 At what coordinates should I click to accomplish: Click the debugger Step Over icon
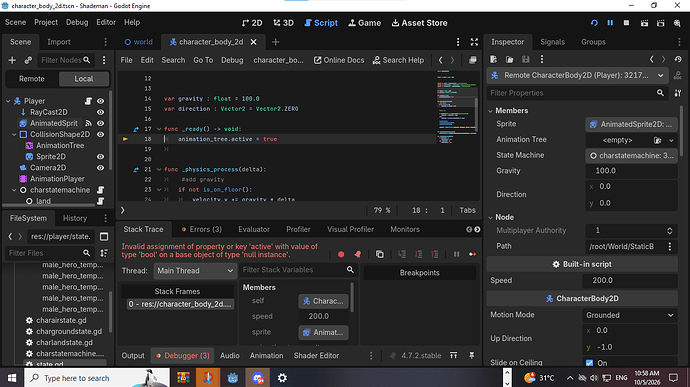418,254
